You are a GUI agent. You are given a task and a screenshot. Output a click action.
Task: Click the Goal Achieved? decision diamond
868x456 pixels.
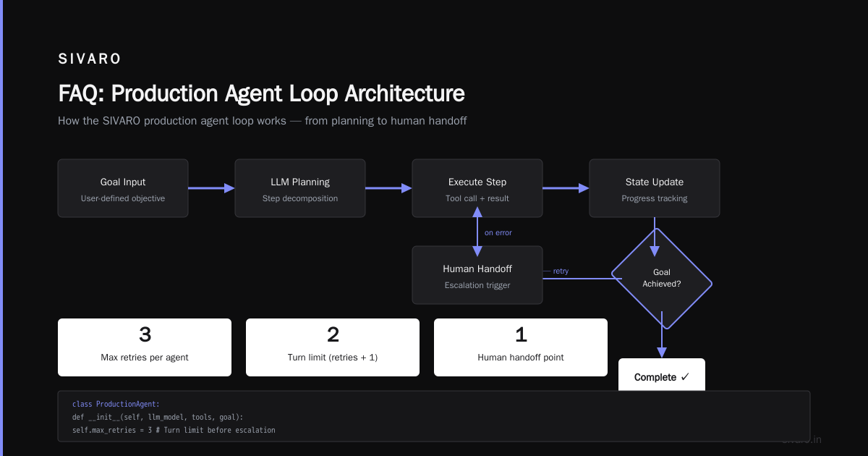(x=662, y=278)
